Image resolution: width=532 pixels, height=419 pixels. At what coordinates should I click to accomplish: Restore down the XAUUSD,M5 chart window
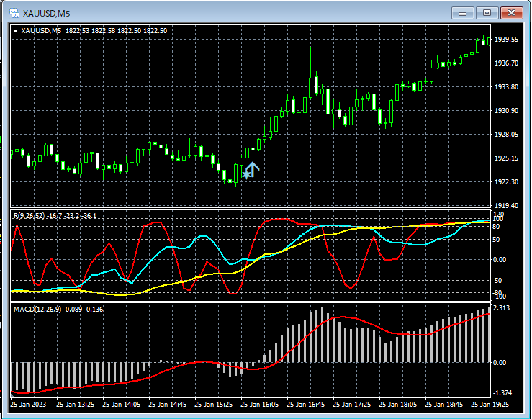click(487, 12)
